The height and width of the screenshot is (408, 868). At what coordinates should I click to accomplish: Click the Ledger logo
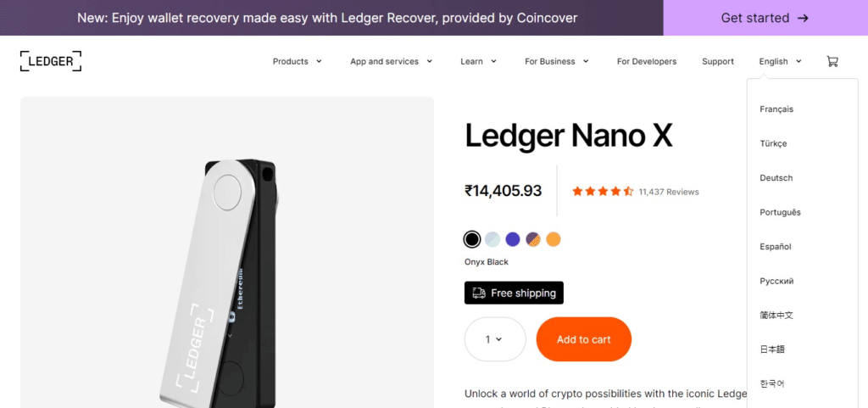click(x=51, y=61)
